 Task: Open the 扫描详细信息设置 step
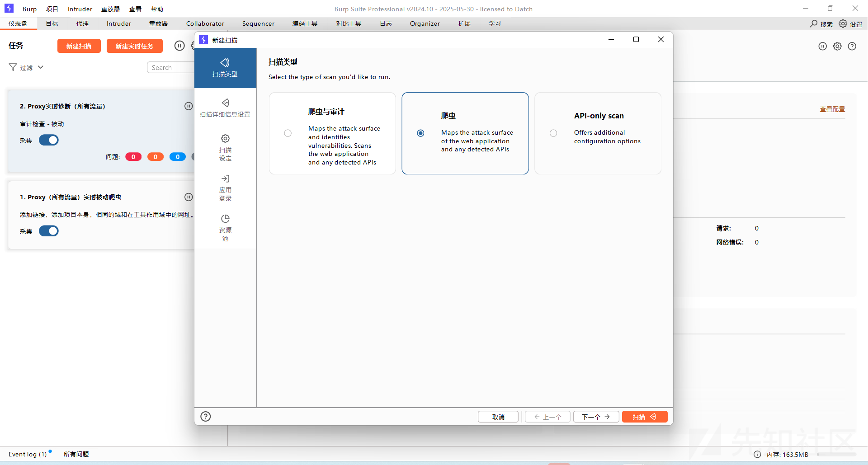225,108
